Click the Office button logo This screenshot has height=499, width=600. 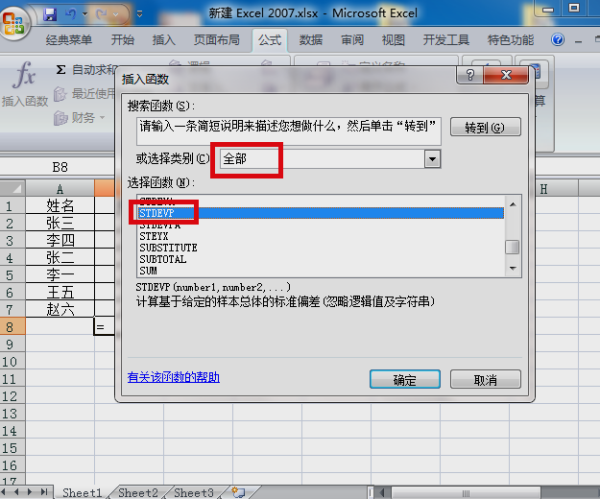14,22
